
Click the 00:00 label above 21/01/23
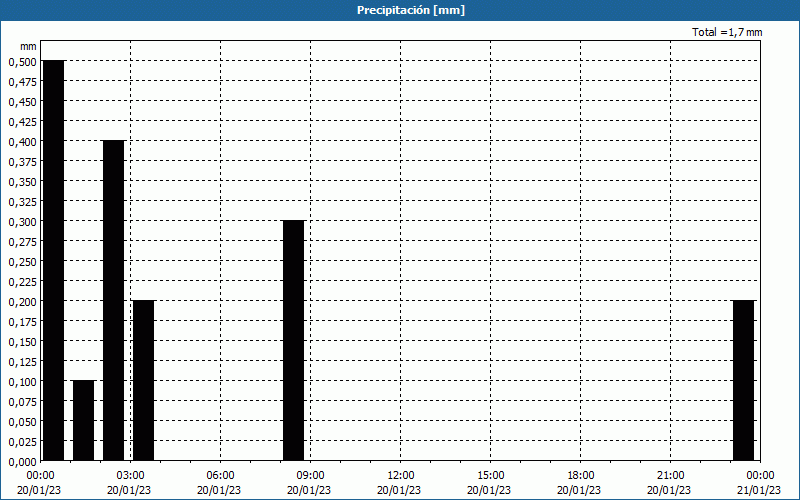760,476
